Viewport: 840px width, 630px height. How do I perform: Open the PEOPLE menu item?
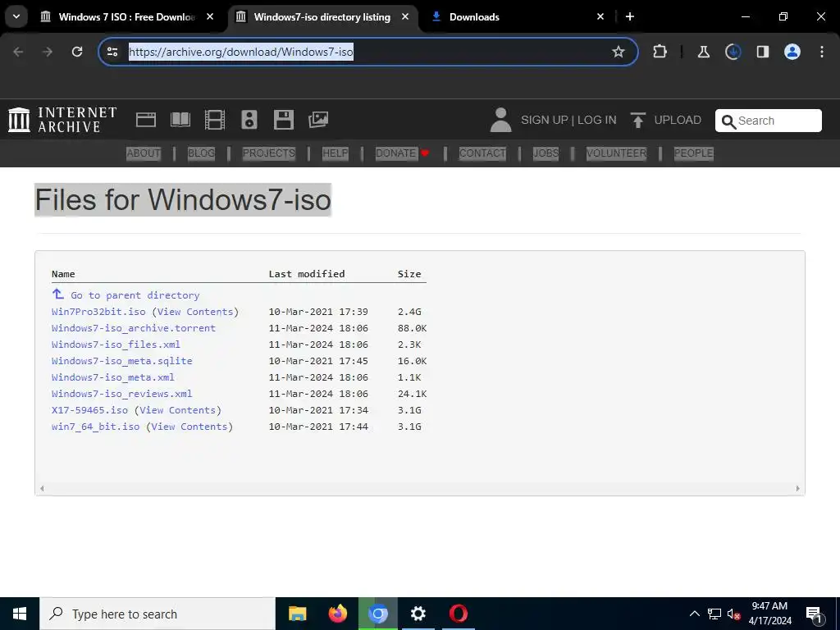693,153
